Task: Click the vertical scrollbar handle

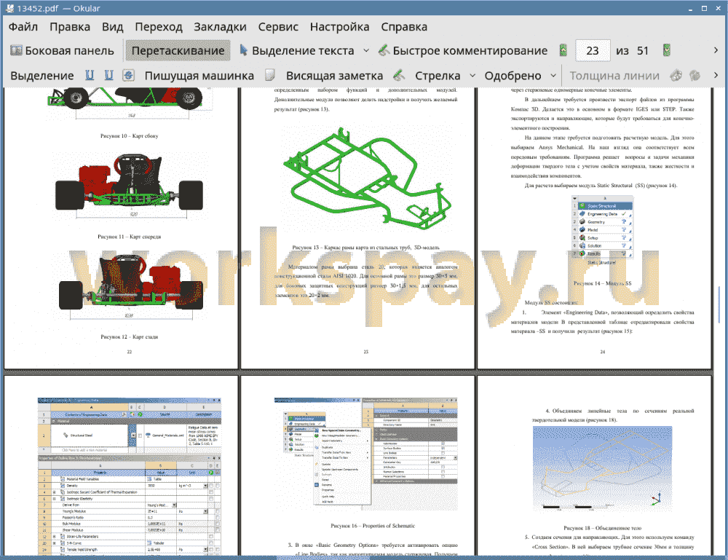Action: pyautogui.click(x=721, y=304)
